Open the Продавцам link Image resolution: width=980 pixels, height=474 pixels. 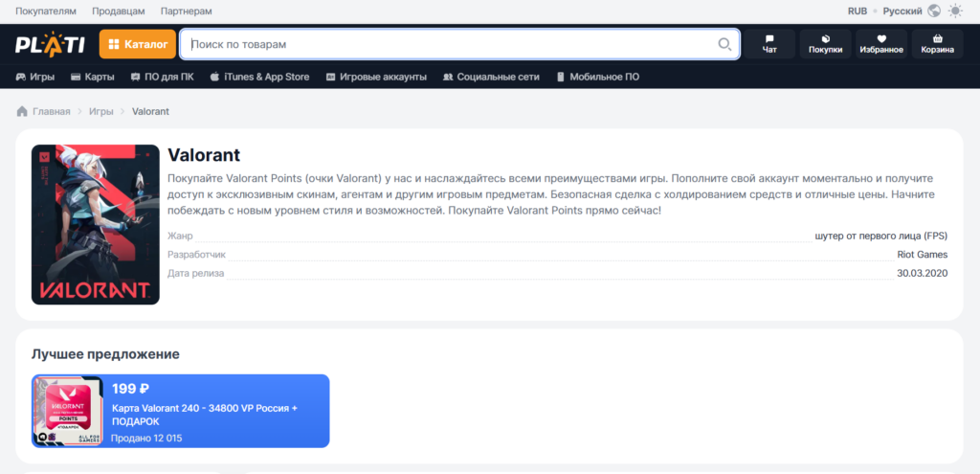[118, 11]
